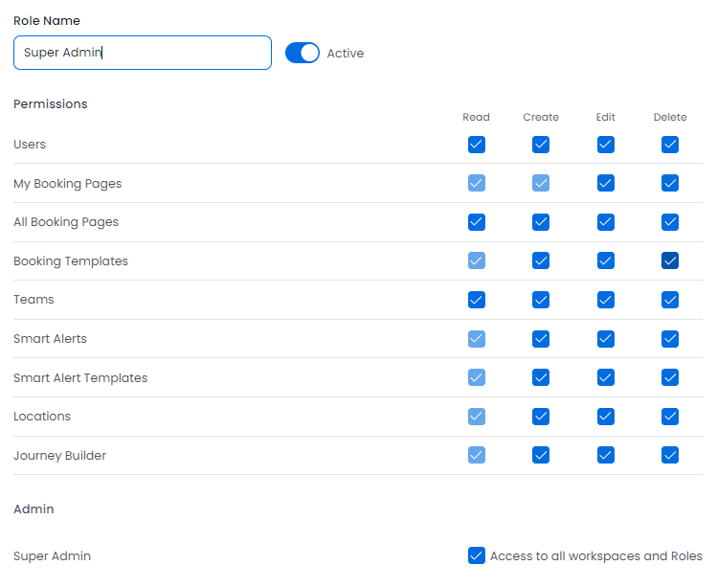Click the Admin section heading
Image resolution: width=717 pixels, height=588 pixels.
point(34,509)
